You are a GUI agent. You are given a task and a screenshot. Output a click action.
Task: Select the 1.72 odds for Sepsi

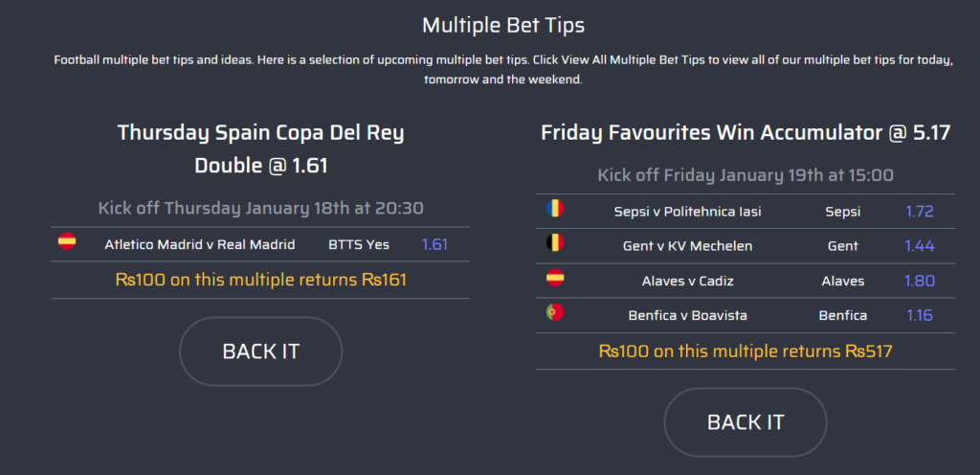point(920,212)
